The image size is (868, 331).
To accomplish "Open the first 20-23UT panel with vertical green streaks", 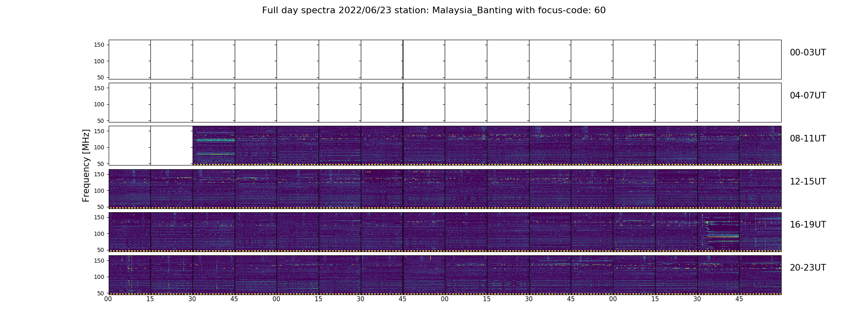I will pyautogui.click(x=129, y=275).
